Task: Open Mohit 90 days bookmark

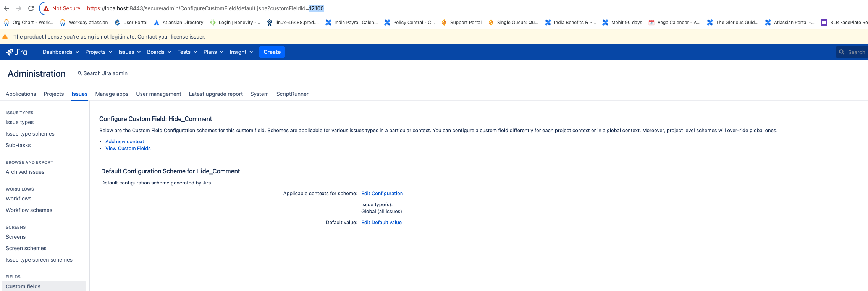Action: point(622,23)
